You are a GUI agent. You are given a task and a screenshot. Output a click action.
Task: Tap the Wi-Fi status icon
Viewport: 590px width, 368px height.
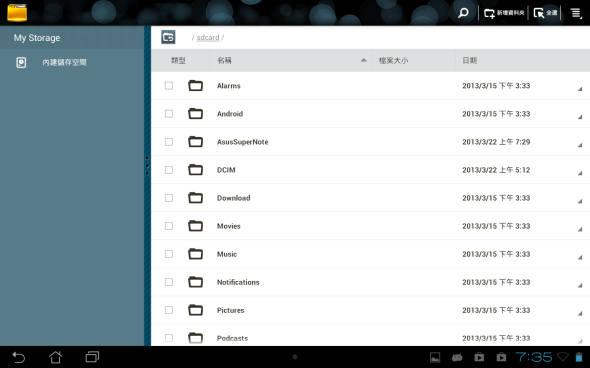(563, 357)
